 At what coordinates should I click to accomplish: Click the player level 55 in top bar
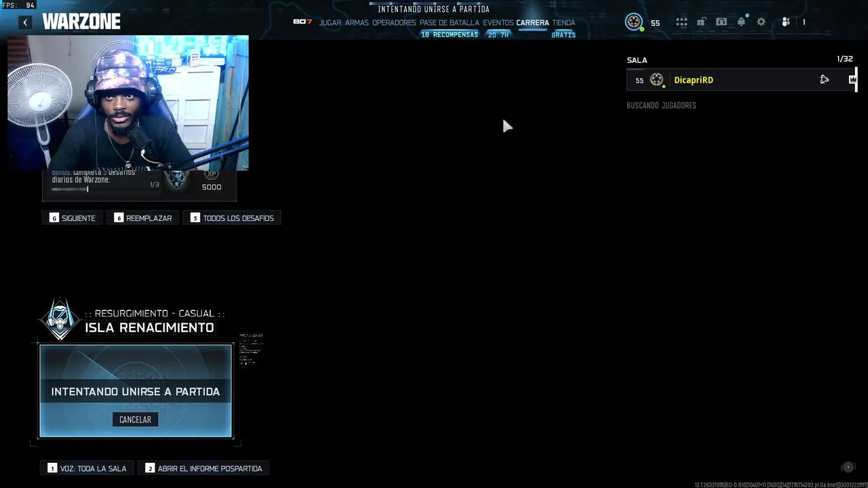coord(655,23)
